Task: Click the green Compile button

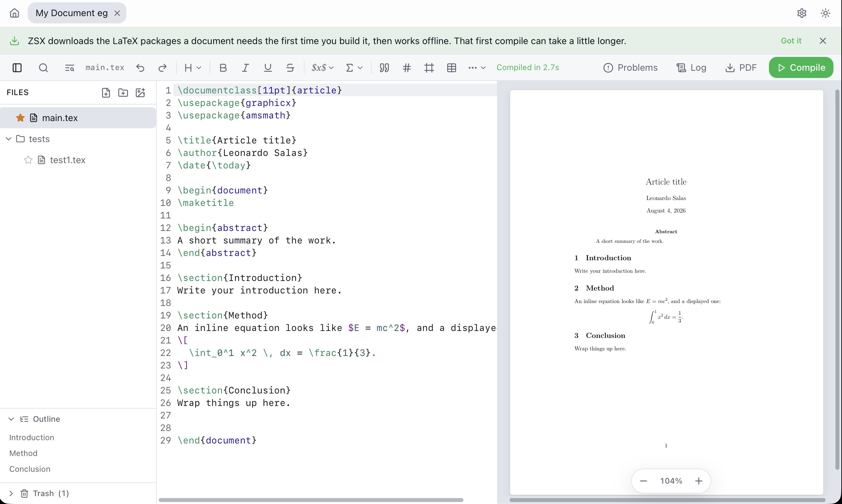Action: 801,67
